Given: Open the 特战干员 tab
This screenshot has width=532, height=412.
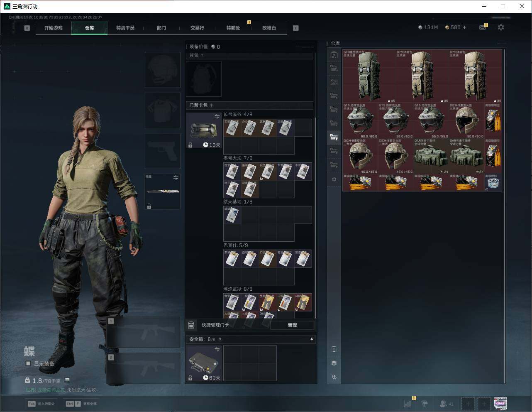Looking at the screenshot, I should click(x=125, y=28).
